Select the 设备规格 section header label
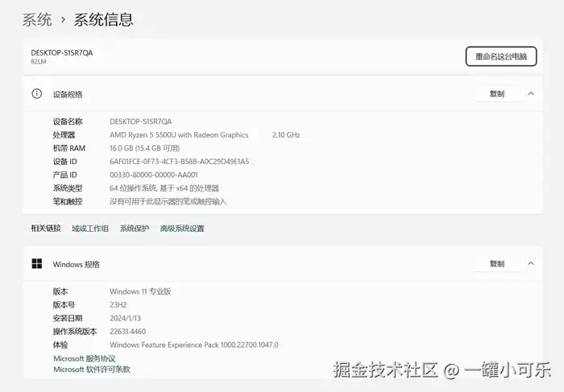Screen dimensions: 564x392 68,94
